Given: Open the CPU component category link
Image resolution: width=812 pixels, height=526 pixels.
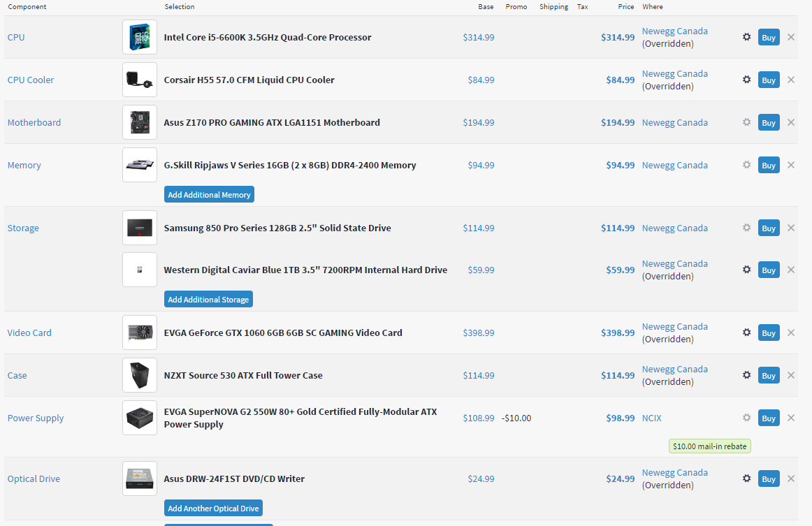Looking at the screenshot, I should coord(16,37).
